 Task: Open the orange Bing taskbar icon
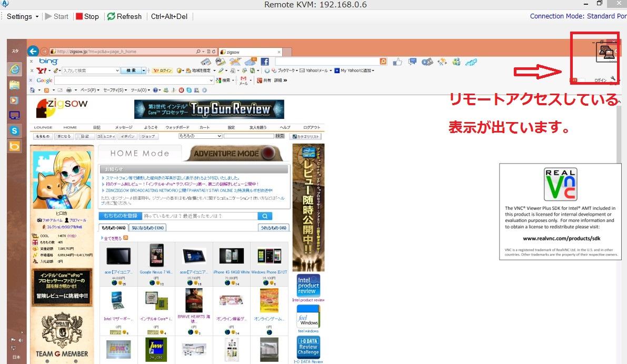pyautogui.click(x=14, y=146)
